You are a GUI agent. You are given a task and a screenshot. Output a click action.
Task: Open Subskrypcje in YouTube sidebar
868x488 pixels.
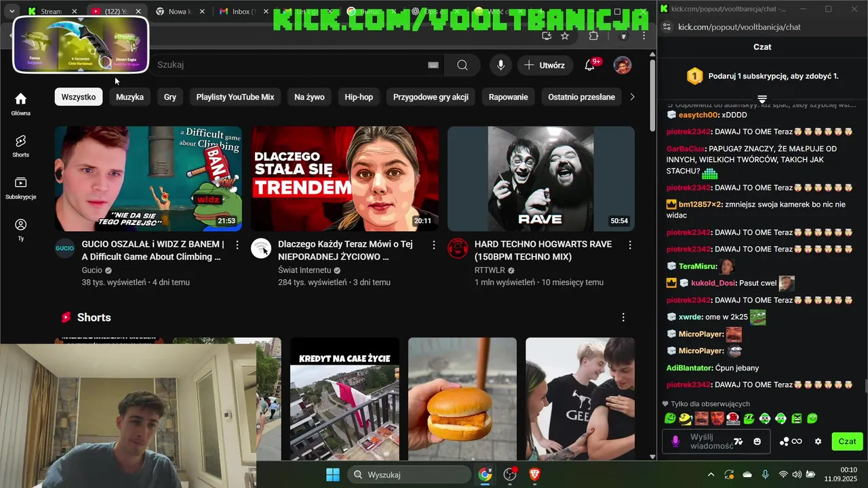coord(20,188)
